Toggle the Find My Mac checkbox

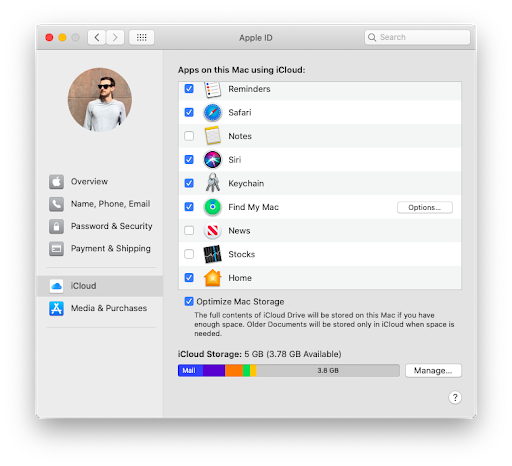point(189,207)
